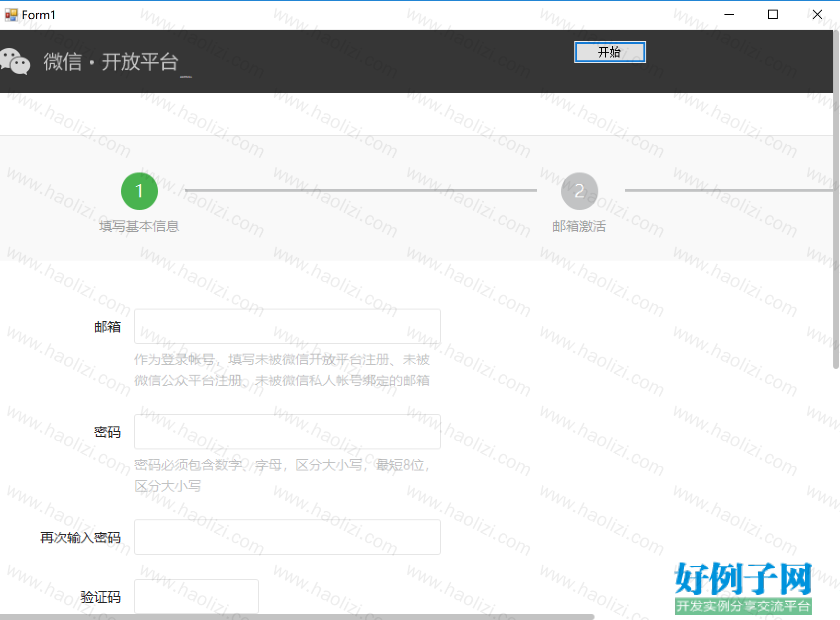Image resolution: width=840 pixels, height=620 pixels.
Task: Click the 密码 field label
Action: 107,432
